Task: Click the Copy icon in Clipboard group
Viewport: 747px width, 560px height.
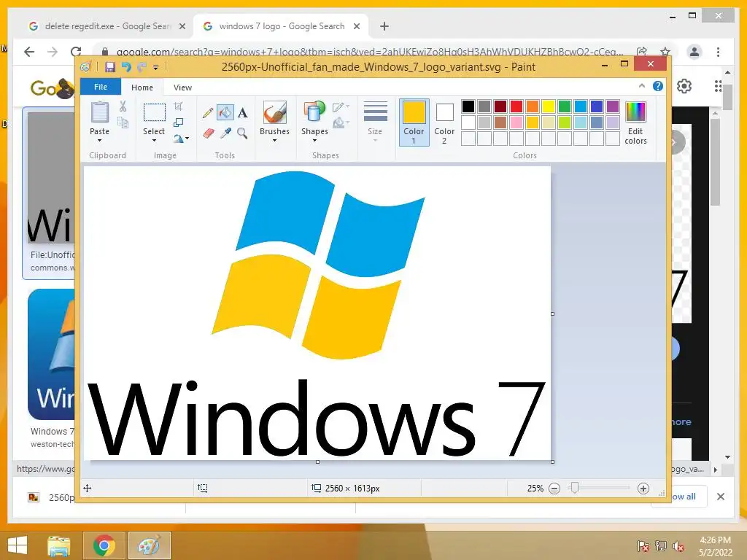Action: pos(123,122)
